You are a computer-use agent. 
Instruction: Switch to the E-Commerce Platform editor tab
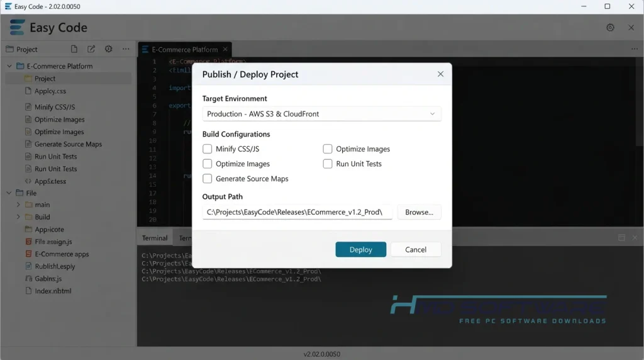pos(185,49)
